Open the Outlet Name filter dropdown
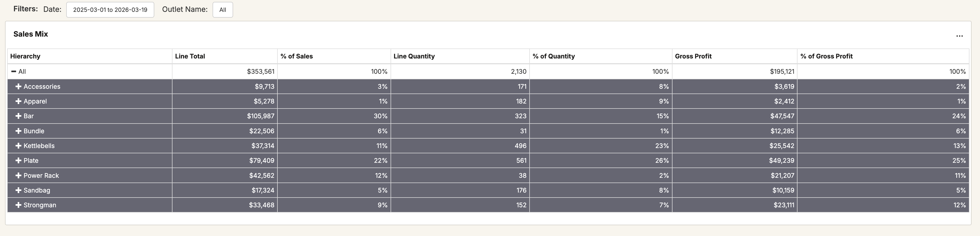This screenshot has height=236, width=980. [223, 10]
